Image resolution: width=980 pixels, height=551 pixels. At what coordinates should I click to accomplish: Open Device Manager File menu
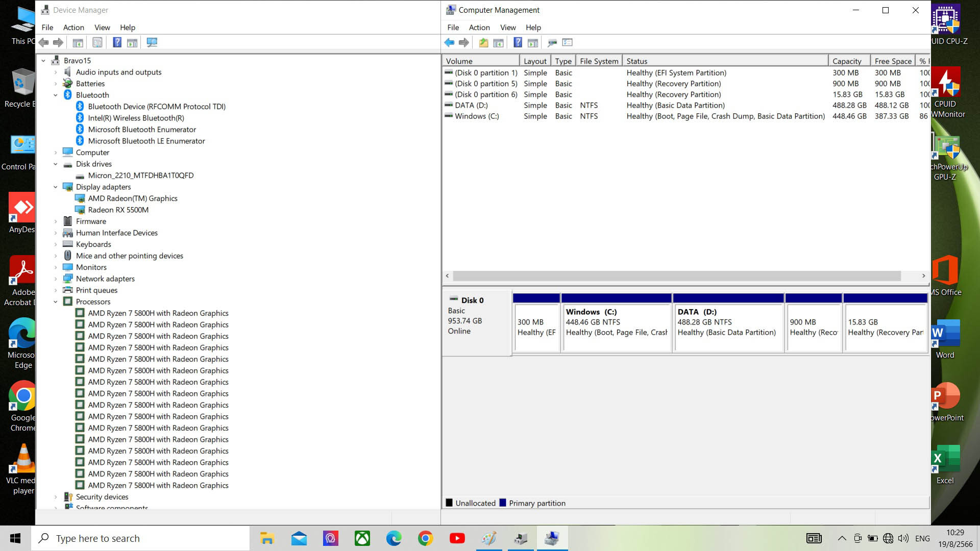click(47, 28)
